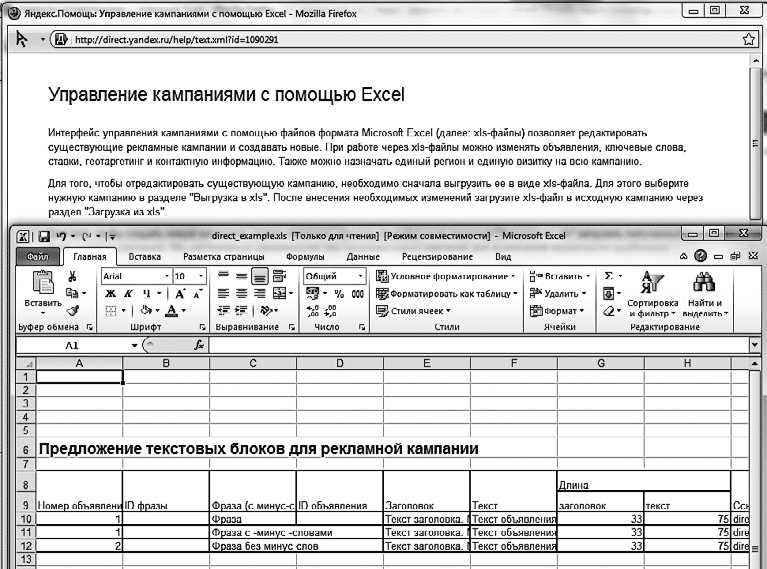Open the Arial font name dropdown

(167, 276)
